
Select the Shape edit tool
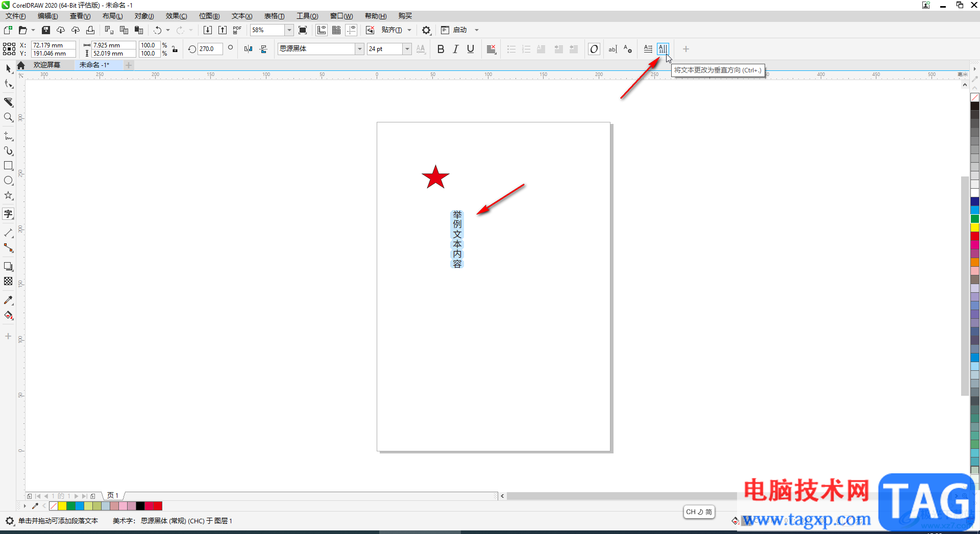coord(8,84)
